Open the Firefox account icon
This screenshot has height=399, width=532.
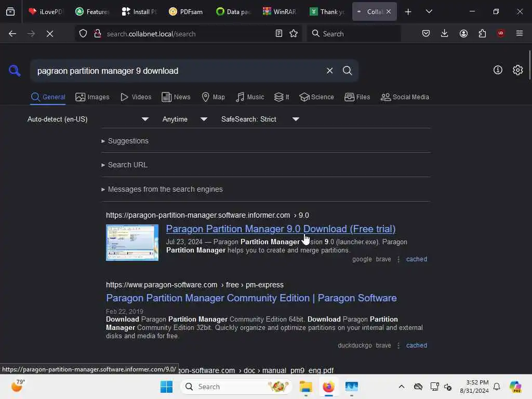click(x=463, y=33)
